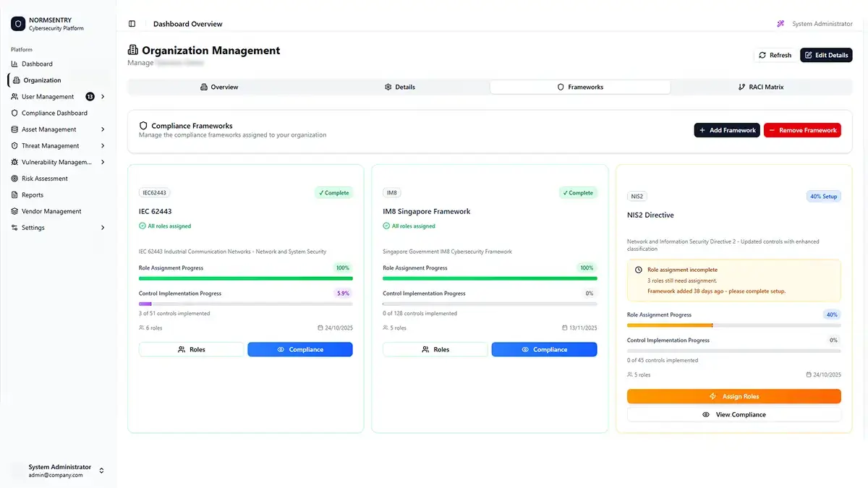The image size is (868, 488).
Task: Click the shield icon beside Compliance Frameworks
Action: [143, 126]
